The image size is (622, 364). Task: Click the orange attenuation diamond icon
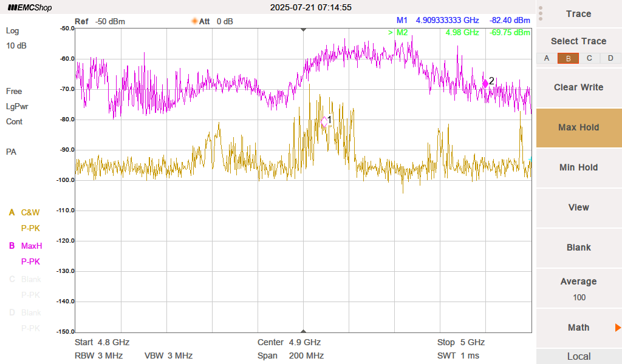pos(195,21)
